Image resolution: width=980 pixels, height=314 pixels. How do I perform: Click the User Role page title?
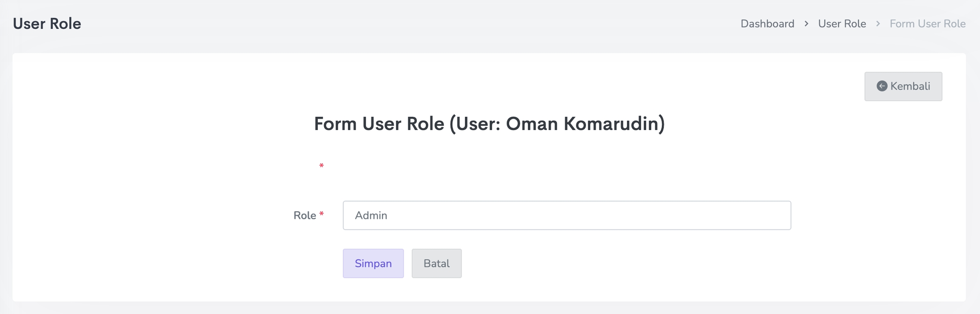click(47, 24)
